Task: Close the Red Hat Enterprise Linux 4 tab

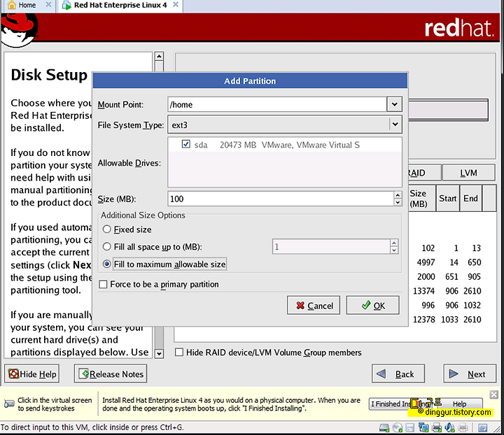Action: click(x=176, y=5)
